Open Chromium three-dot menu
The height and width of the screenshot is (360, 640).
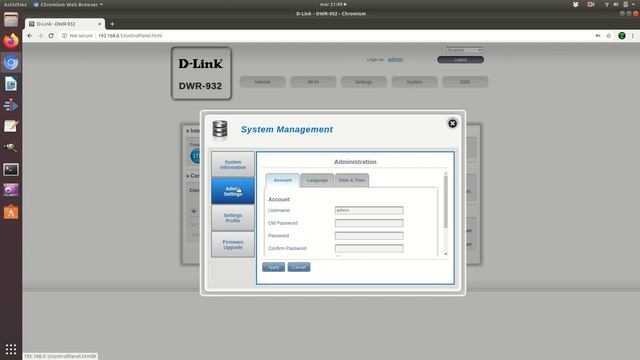coord(633,36)
